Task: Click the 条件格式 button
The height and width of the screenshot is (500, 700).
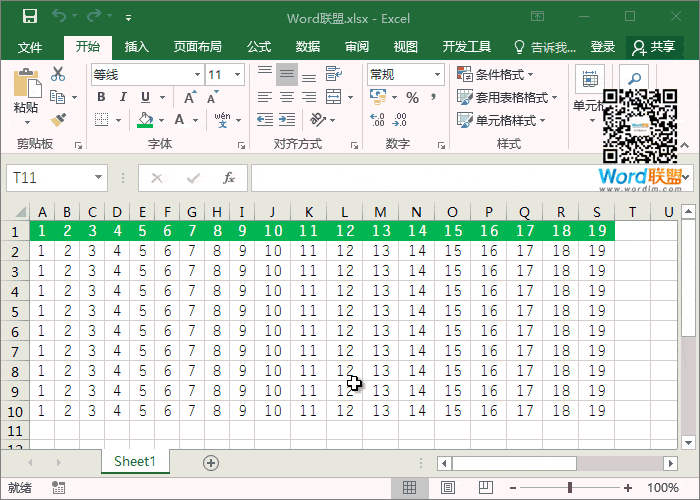Action: 495,74
